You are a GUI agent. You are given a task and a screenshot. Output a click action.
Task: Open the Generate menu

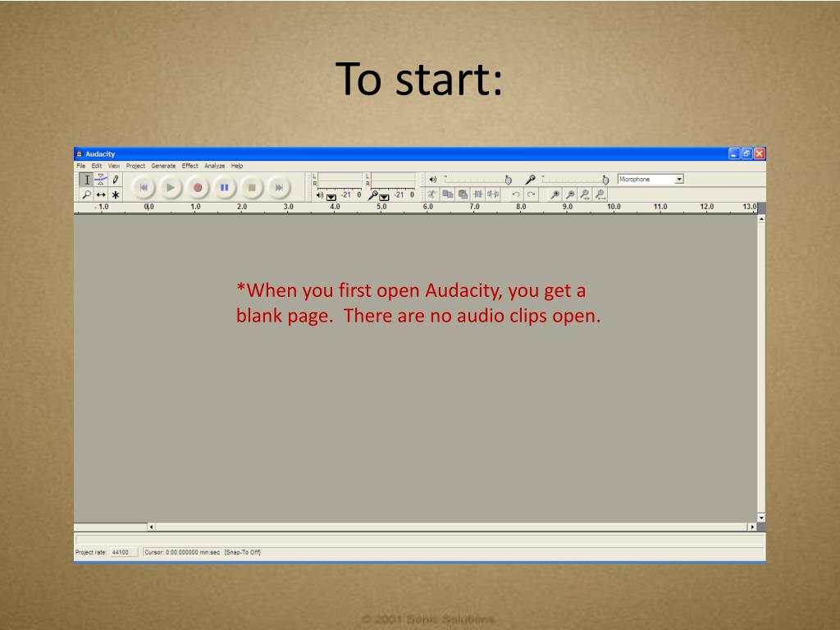coord(163,166)
